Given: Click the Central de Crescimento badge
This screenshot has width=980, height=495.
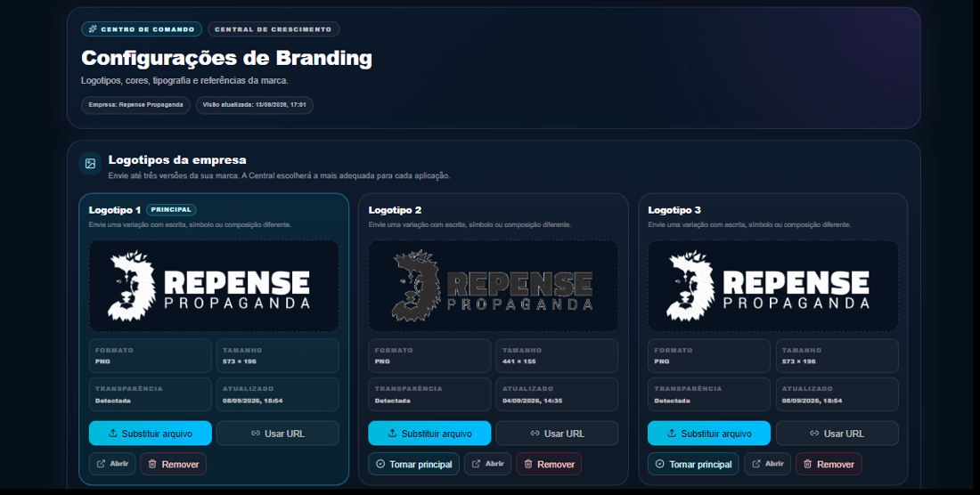Looking at the screenshot, I should pyautogui.click(x=274, y=29).
